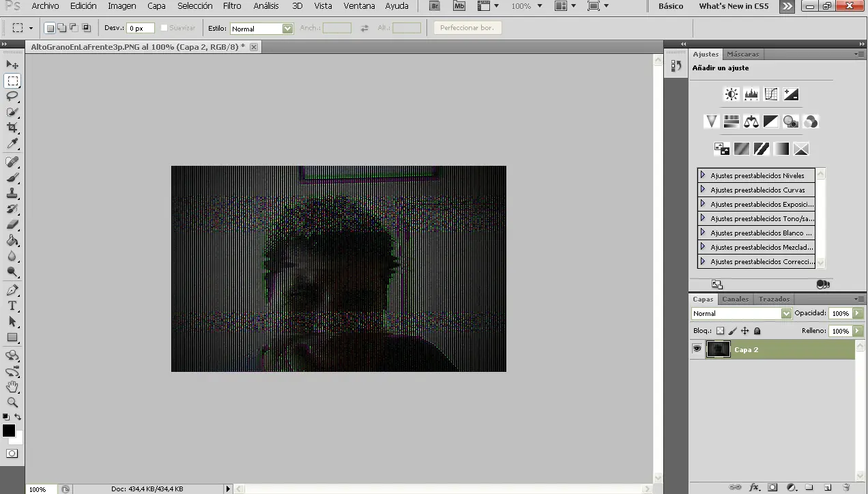Select the Eraser tool
Screen dimensions: 868x494
tap(12, 224)
